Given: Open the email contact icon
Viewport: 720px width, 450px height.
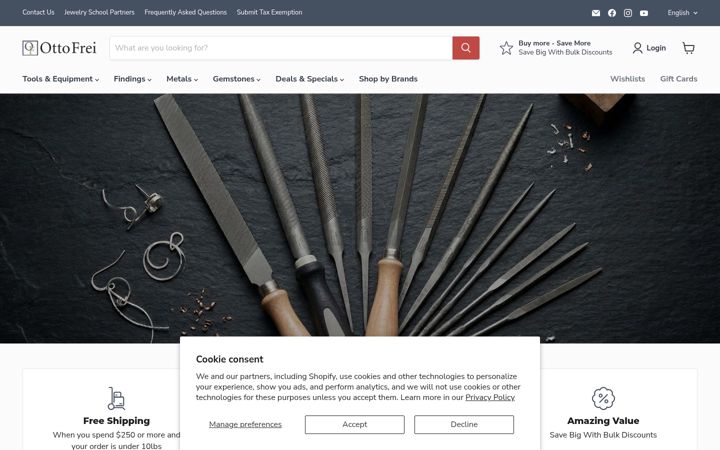Looking at the screenshot, I should pos(596,13).
